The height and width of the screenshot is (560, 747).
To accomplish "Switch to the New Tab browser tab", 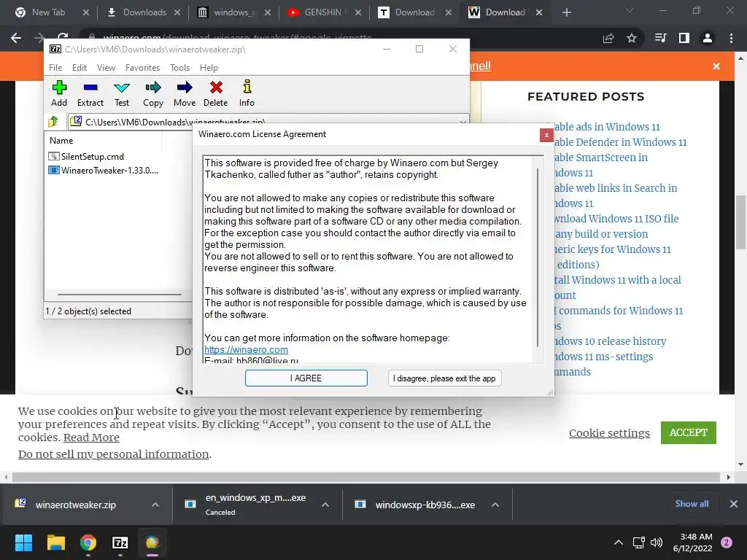I will [x=49, y=12].
